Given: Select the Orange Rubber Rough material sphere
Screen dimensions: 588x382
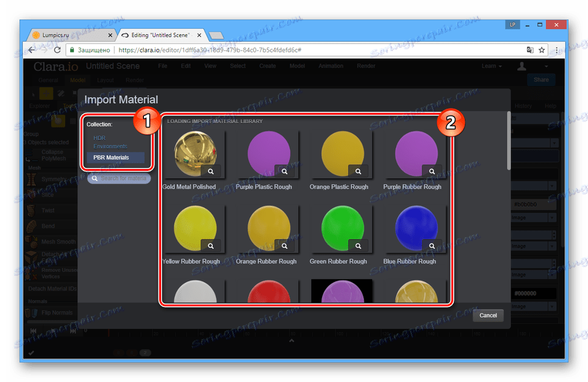Looking at the screenshot, I should point(269,228).
